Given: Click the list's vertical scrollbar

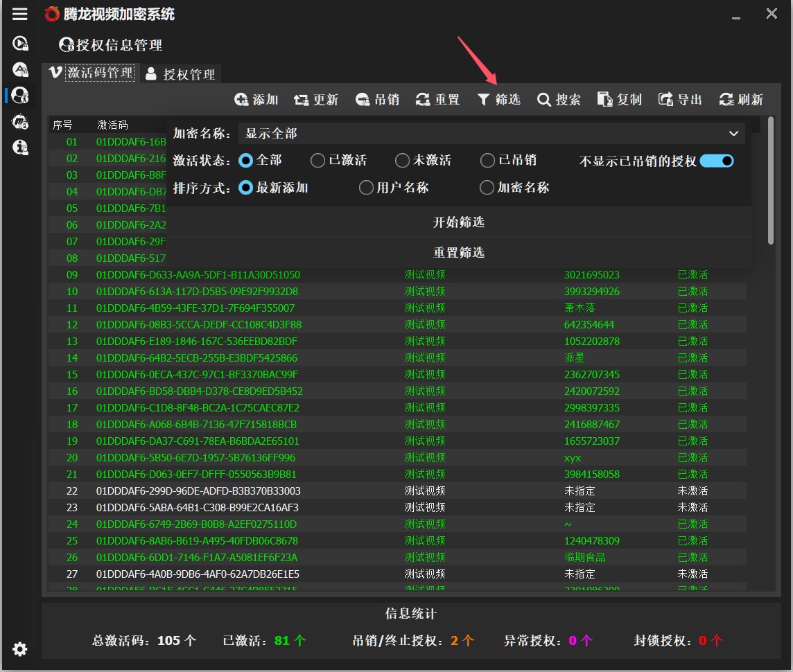Looking at the screenshot, I should (771, 180).
